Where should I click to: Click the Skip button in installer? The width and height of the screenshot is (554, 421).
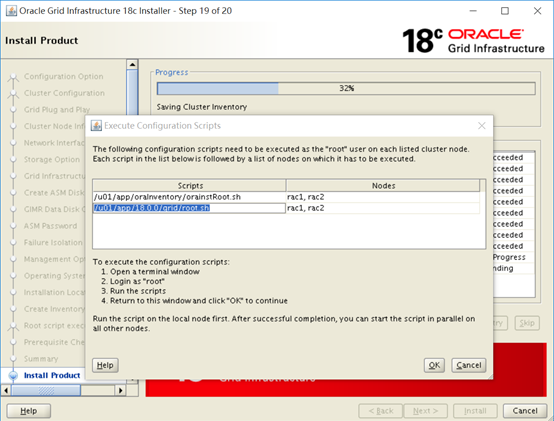coord(527,323)
